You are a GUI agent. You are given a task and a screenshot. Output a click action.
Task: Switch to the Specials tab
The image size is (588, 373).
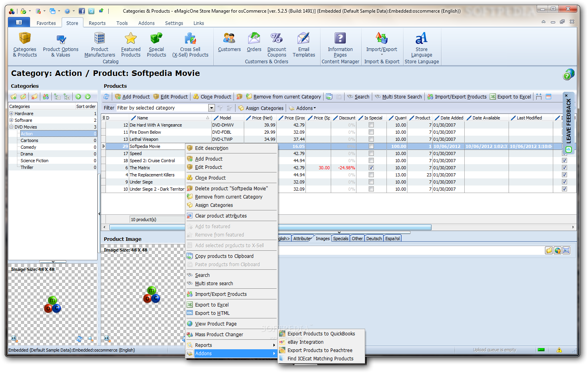341,239
